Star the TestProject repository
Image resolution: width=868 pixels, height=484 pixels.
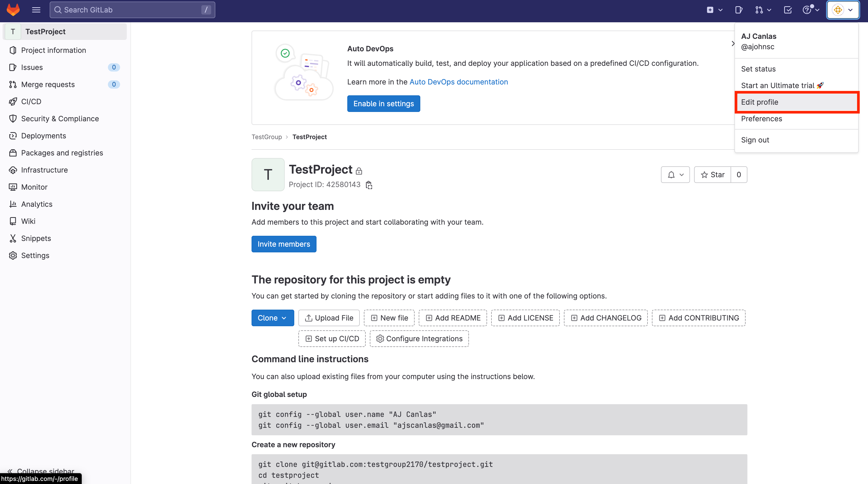[712, 175]
